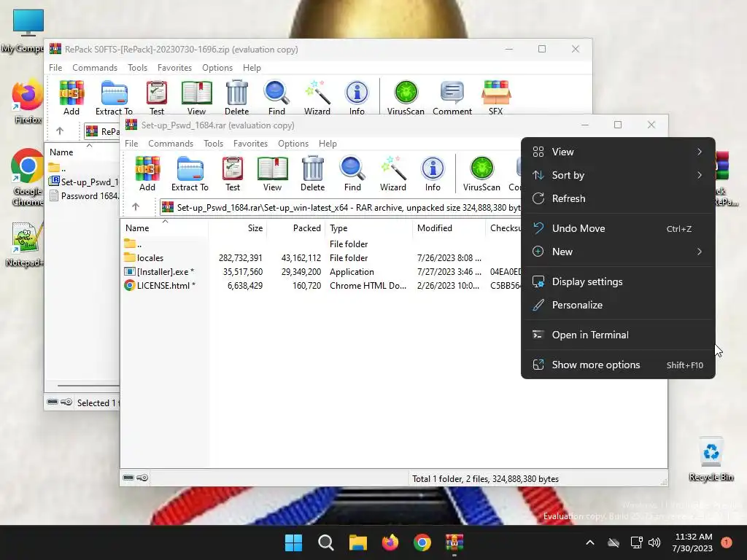Select LICENSE.html file row
The width and height of the screenshot is (747, 560).
pos(321,286)
